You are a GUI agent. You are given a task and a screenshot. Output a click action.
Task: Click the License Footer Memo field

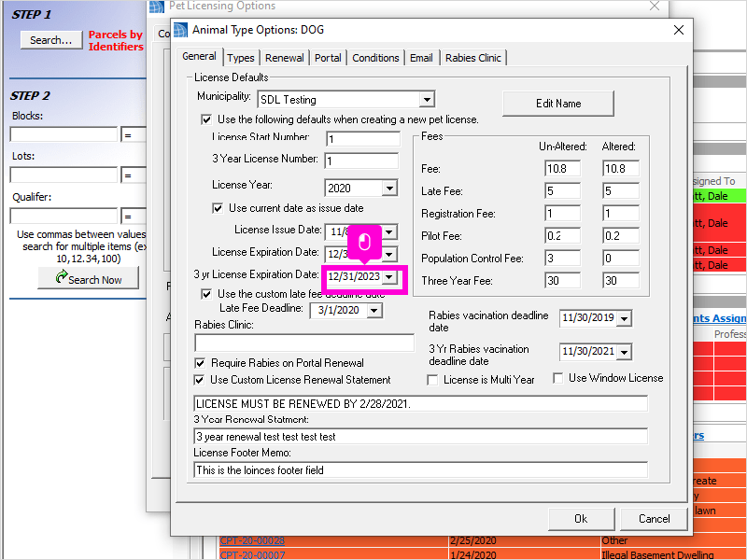pos(421,470)
